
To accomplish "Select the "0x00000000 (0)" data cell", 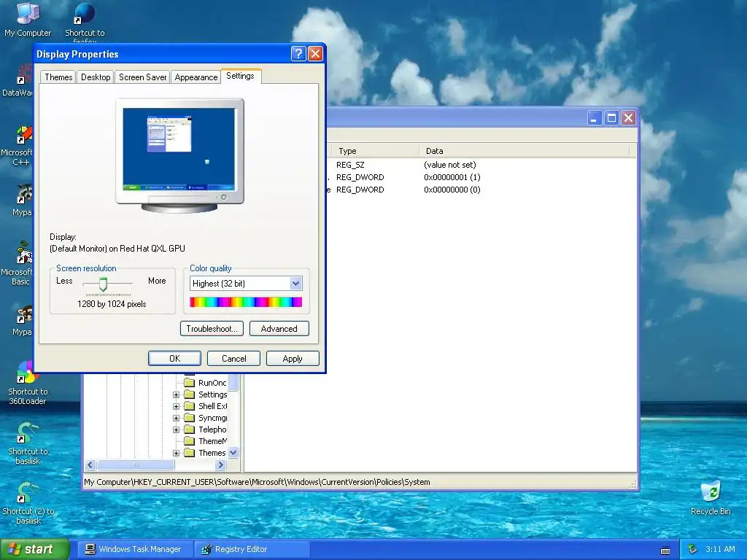I will tap(452, 190).
